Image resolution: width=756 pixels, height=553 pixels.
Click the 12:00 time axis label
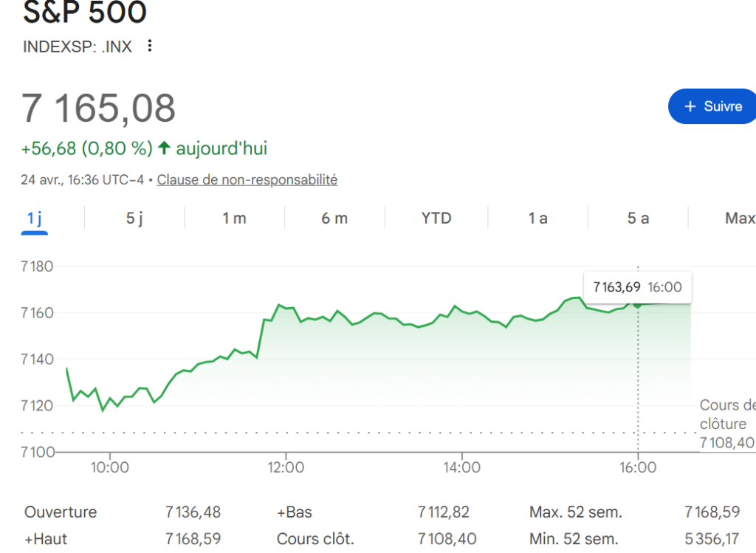point(286,467)
